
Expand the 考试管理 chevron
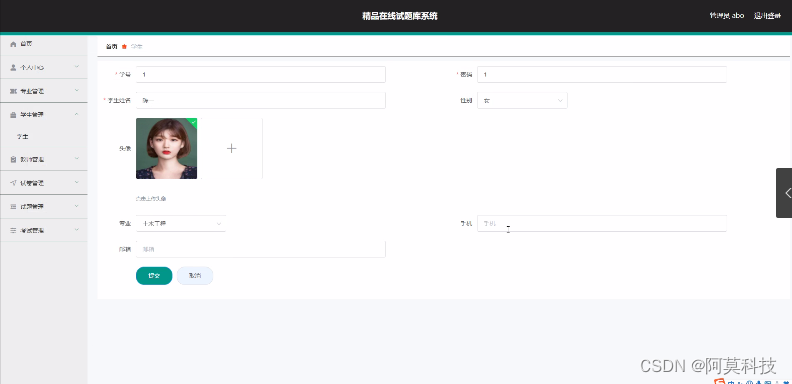click(77, 230)
